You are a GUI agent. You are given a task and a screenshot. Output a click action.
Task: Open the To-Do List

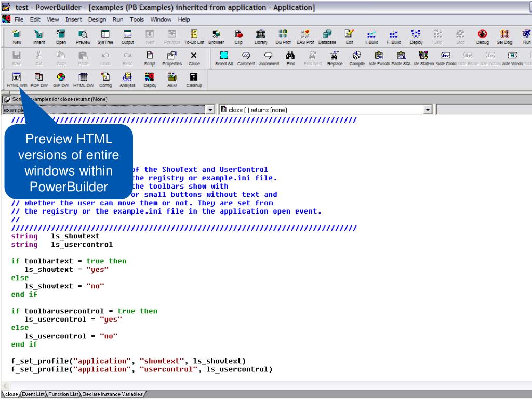[x=194, y=37]
